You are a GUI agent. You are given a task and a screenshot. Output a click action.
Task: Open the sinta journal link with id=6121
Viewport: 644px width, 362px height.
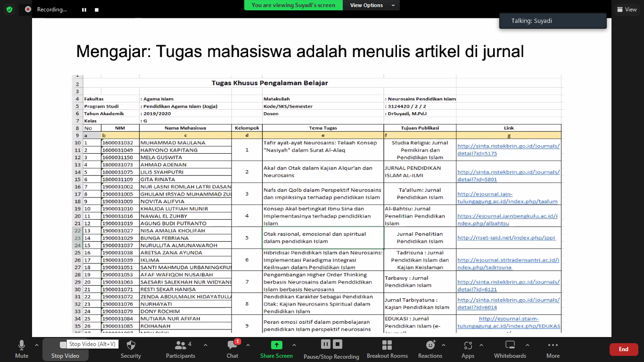[509, 286]
